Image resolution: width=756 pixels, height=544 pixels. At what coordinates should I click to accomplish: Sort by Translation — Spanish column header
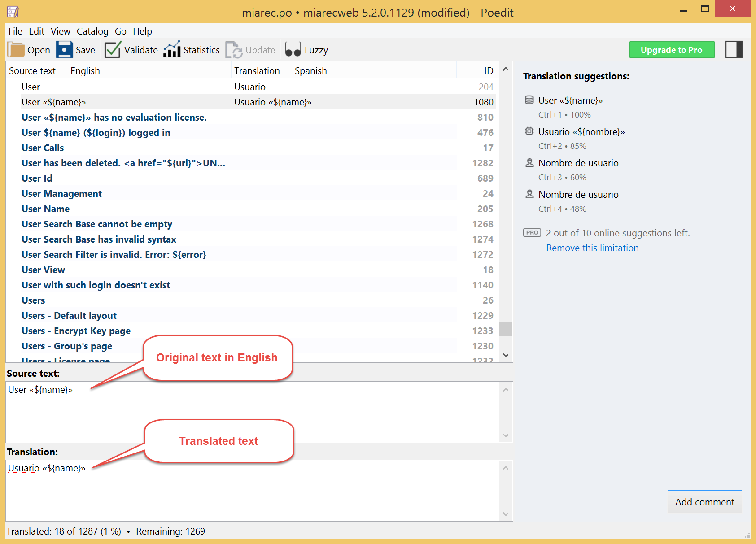pyautogui.click(x=344, y=71)
